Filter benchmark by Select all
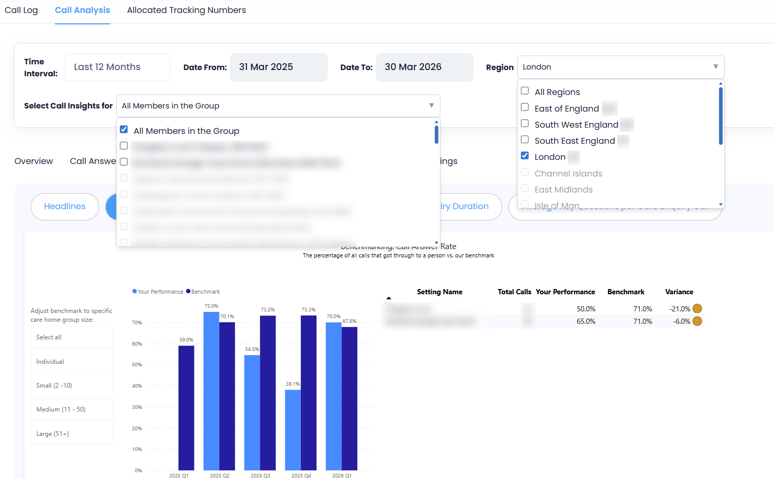Image resolution: width=774 pixels, height=479 pixels. click(x=72, y=337)
